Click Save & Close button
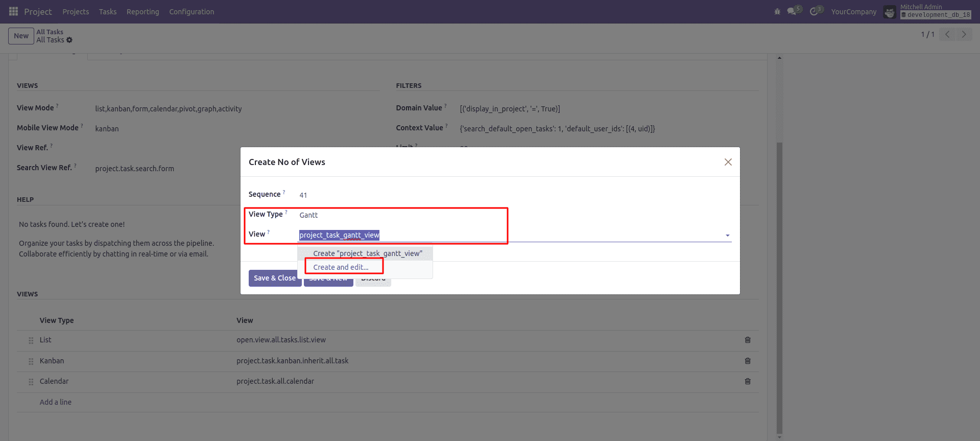980x441 pixels. pos(274,278)
